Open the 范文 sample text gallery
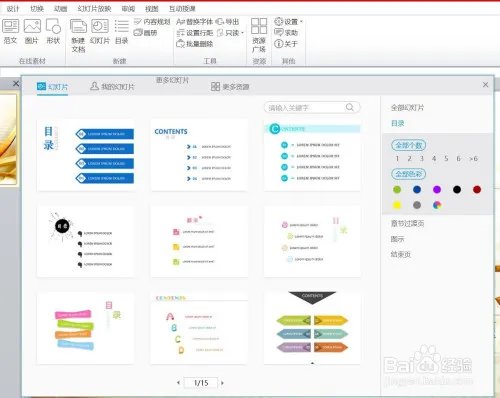The height and width of the screenshot is (398, 500). (10, 32)
